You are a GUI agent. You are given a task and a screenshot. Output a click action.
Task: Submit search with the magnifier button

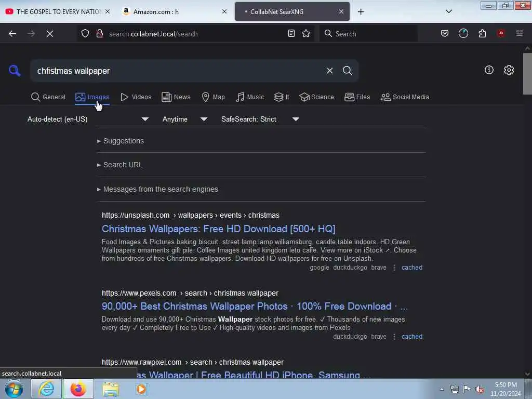[x=347, y=71]
